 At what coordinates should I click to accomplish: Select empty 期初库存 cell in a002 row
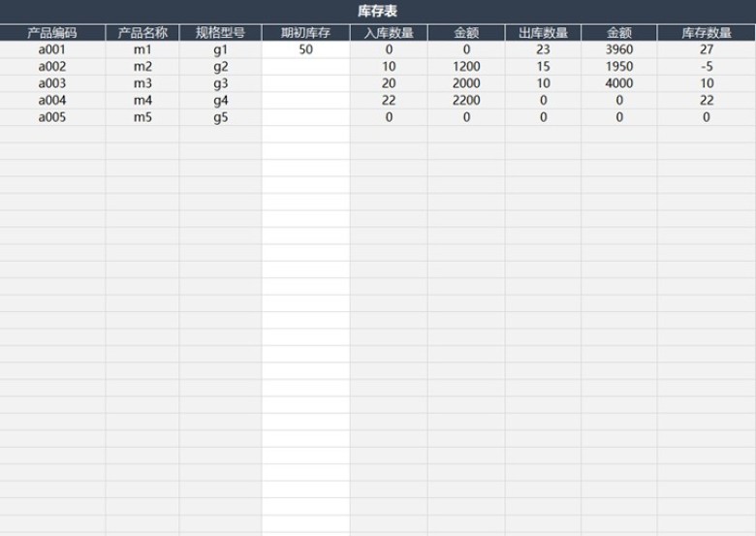tap(305, 67)
